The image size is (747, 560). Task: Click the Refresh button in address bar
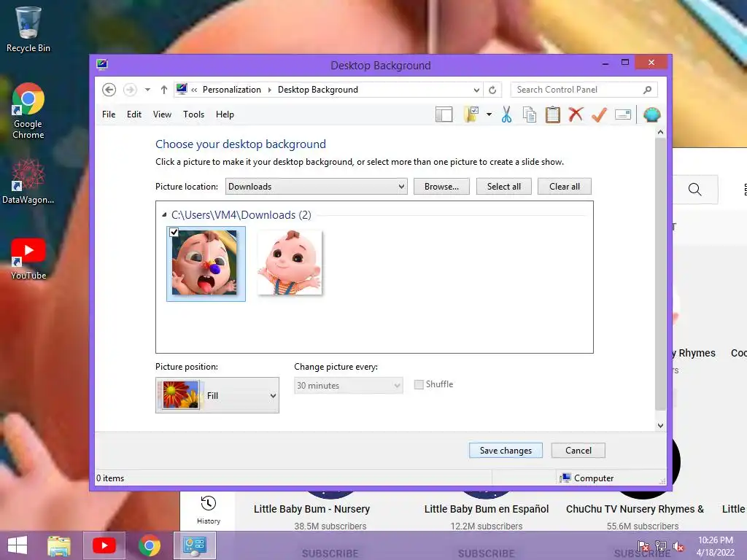[x=492, y=90]
